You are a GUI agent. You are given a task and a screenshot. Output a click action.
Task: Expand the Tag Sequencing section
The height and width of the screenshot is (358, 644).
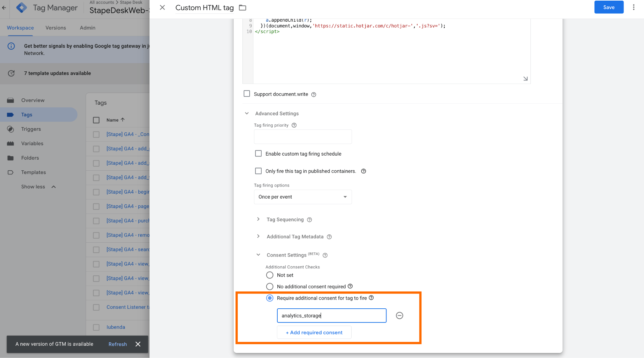[x=258, y=219]
